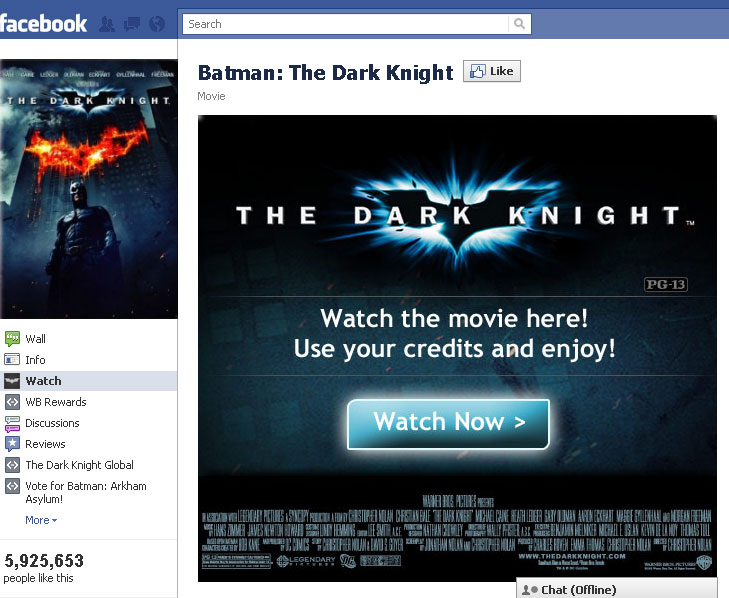Click the facebook logo
The height and width of the screenshot is (598, 729).
43,24
